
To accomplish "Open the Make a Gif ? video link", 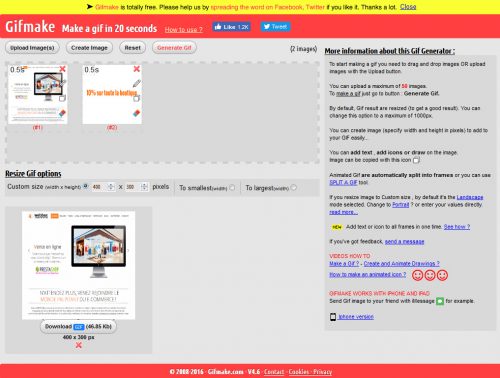I will click(x=344, y=264).
